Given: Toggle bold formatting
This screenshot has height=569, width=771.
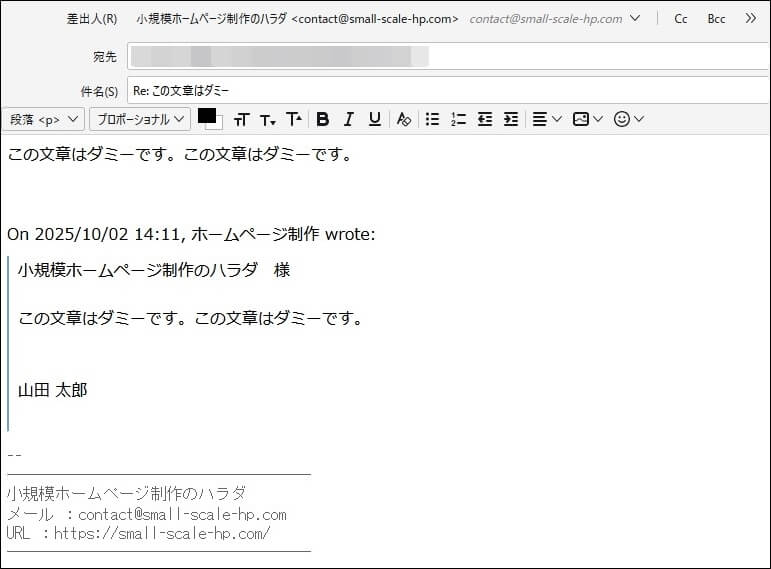Looking at the screenshot, I should [322, 119].
